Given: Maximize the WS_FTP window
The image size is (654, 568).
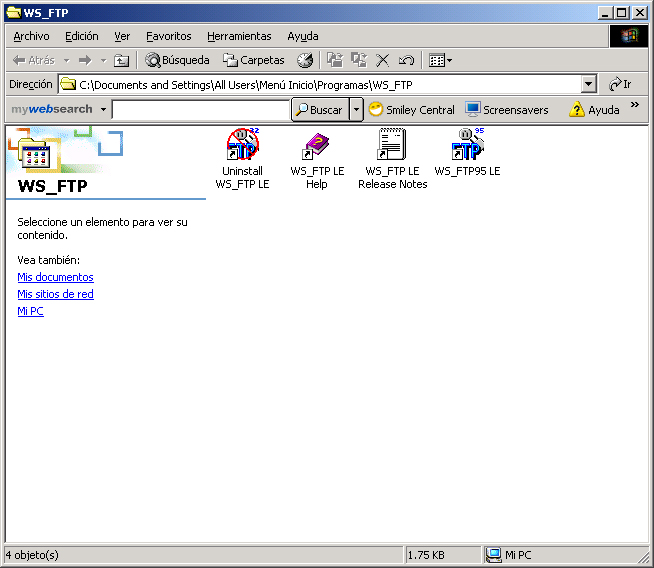Looking at the screenshot, I should click(x=621, y=13).
